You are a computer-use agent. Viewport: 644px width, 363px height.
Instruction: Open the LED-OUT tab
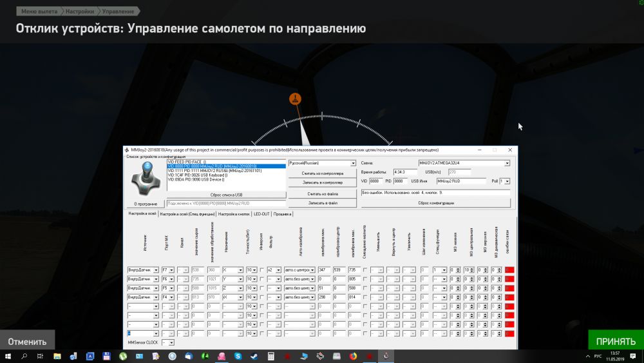(x=261, y=213)
